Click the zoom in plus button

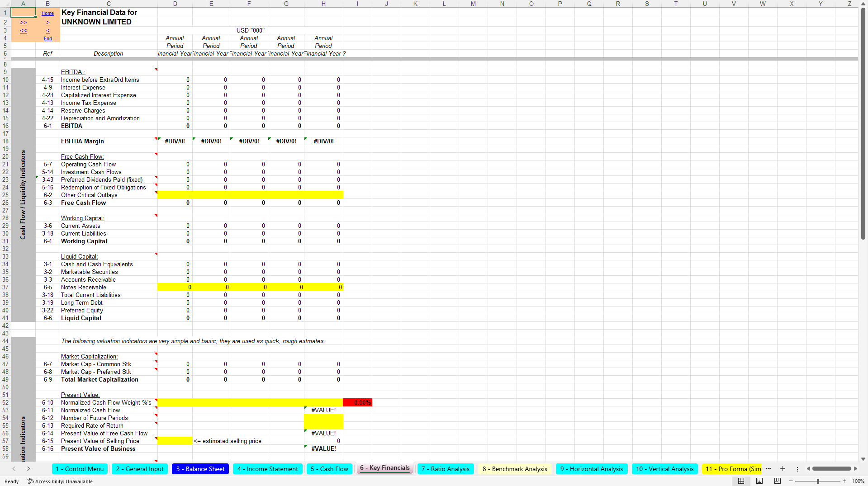[x=844, y=481]
